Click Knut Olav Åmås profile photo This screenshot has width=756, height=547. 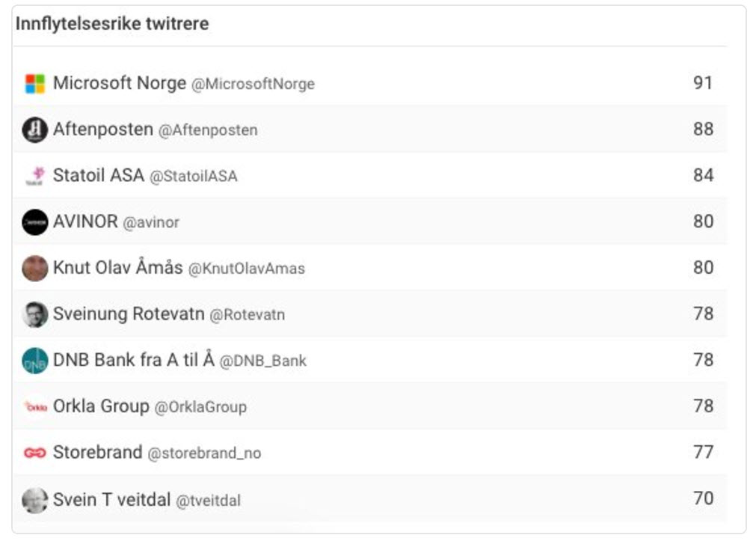35,268
